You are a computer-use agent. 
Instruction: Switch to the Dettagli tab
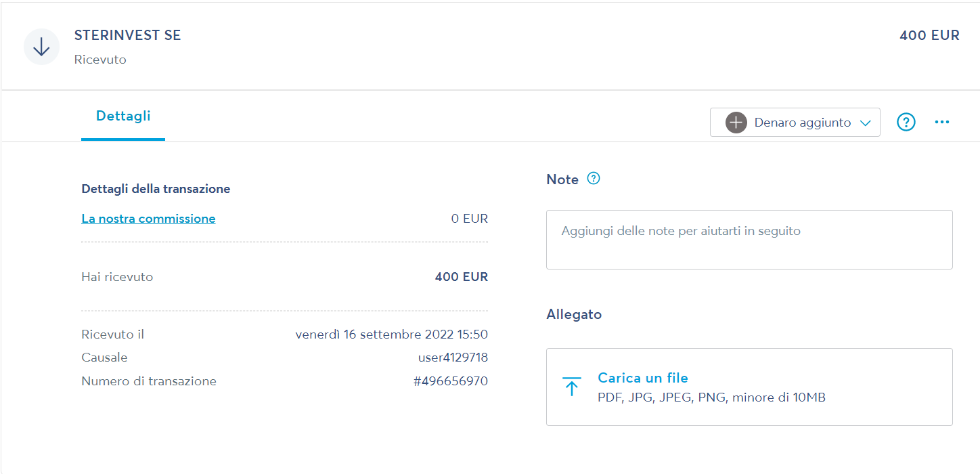pos(123,116)
